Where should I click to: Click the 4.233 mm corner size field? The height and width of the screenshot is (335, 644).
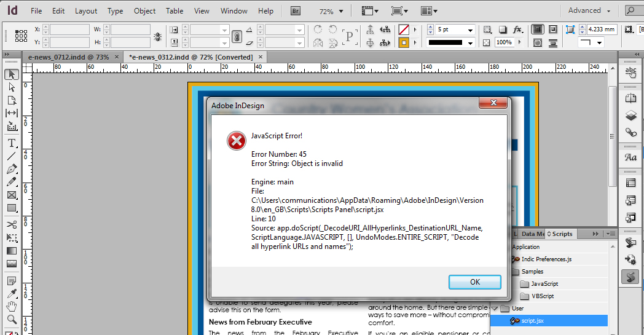[x=602, y=29]
